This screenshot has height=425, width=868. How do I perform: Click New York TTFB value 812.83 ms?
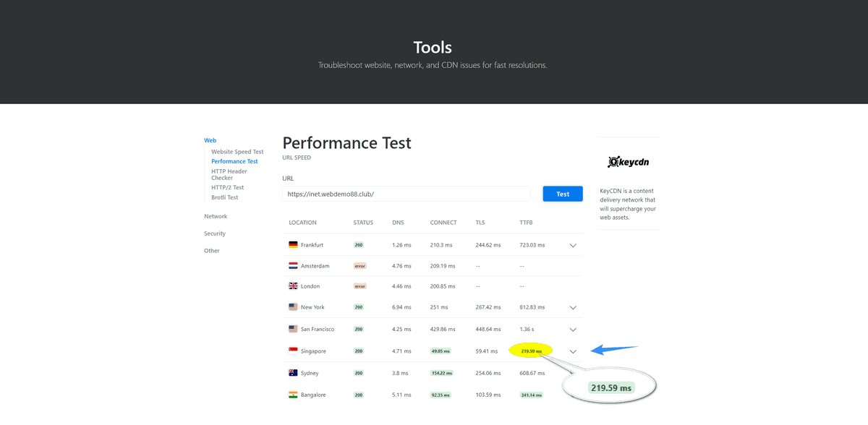click(x=533, y=307)
